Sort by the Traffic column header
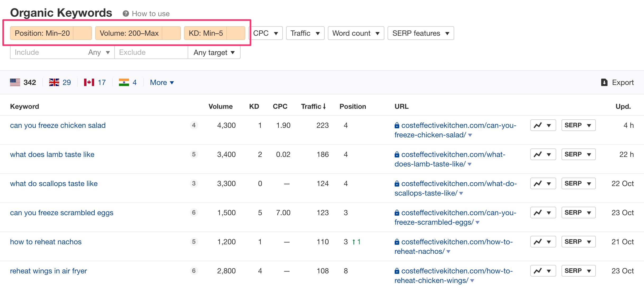Image resolution: width=644 pixels, height=289 pixels. pos(313,106)
